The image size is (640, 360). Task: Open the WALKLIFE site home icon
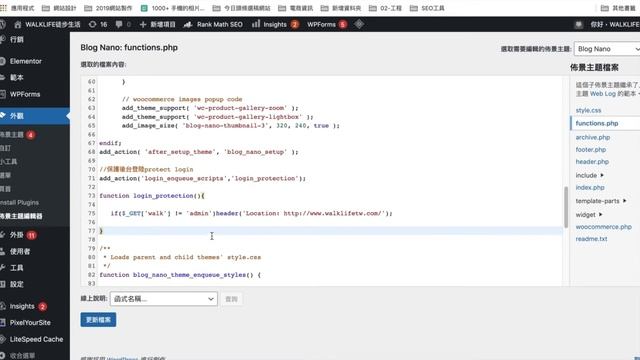click(18, 24)
